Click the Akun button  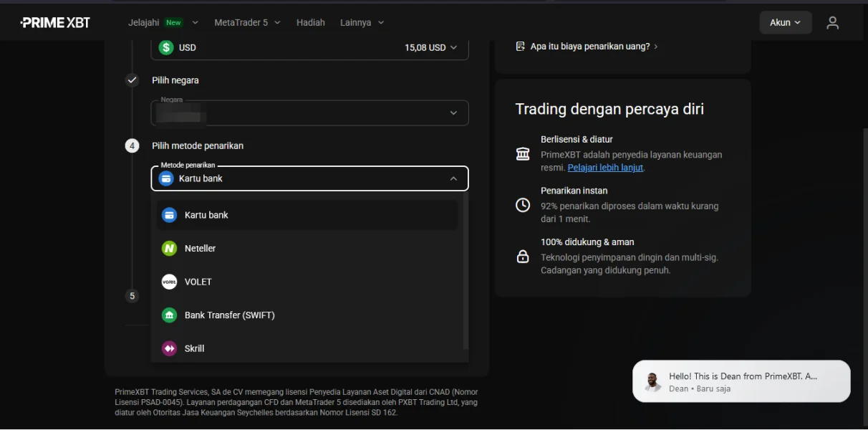(785, 23)
